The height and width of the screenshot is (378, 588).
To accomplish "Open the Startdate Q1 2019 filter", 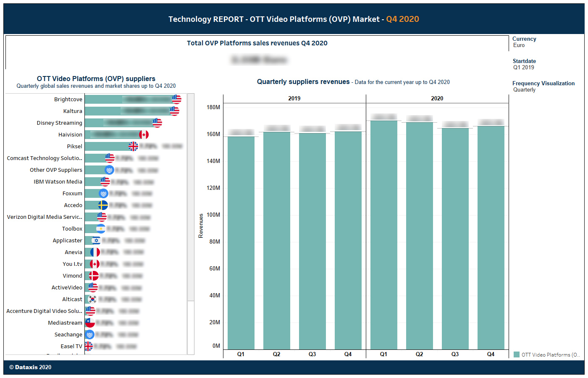I will [524, 64].
